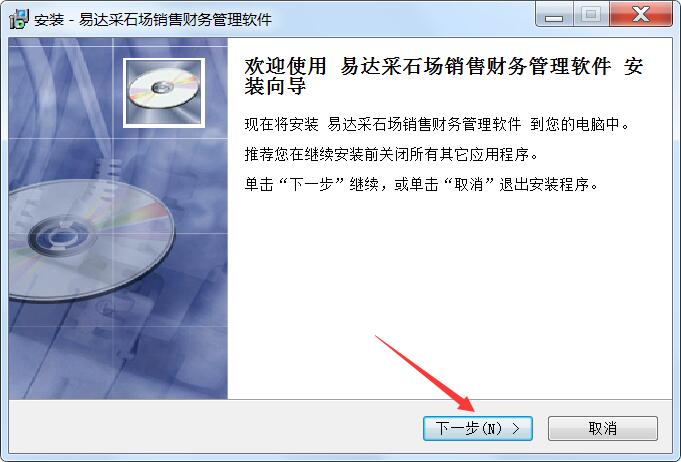This screenshot has width=681, height=462.
Task: Click the 推荐您在继续安装前关闭 recommendation line
Action: click(x=391, y=155)
